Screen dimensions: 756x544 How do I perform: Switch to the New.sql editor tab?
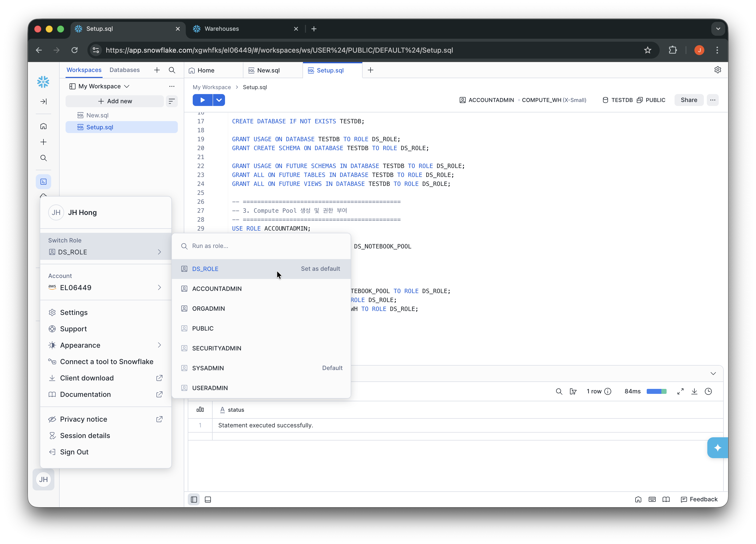point(268,70)
